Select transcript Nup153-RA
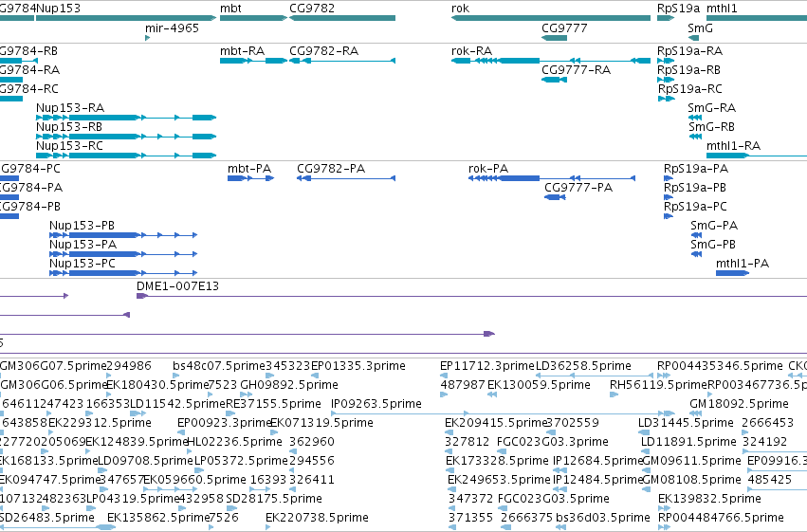This screenshot has width=807, height=532. click(70, 107)
